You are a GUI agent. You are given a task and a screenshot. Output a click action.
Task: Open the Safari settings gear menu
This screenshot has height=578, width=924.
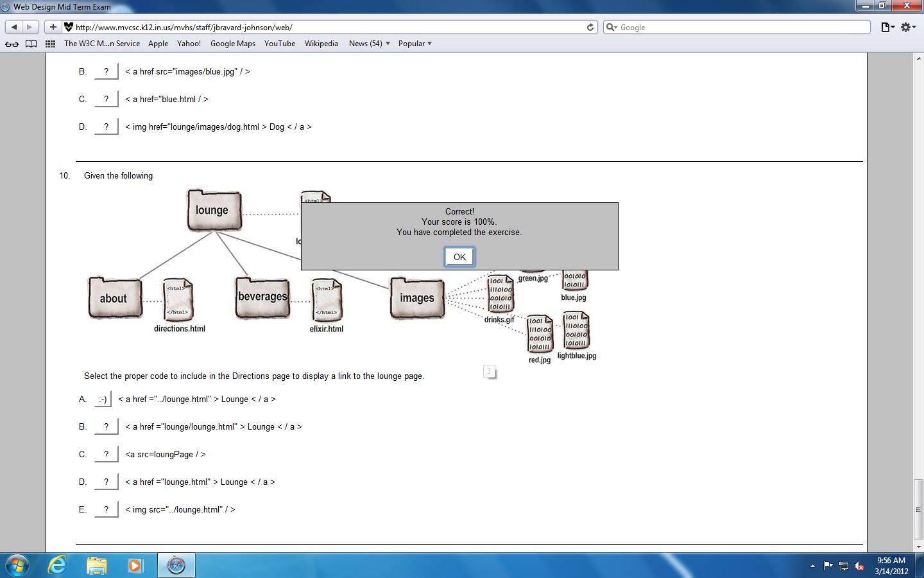(908, 27)
